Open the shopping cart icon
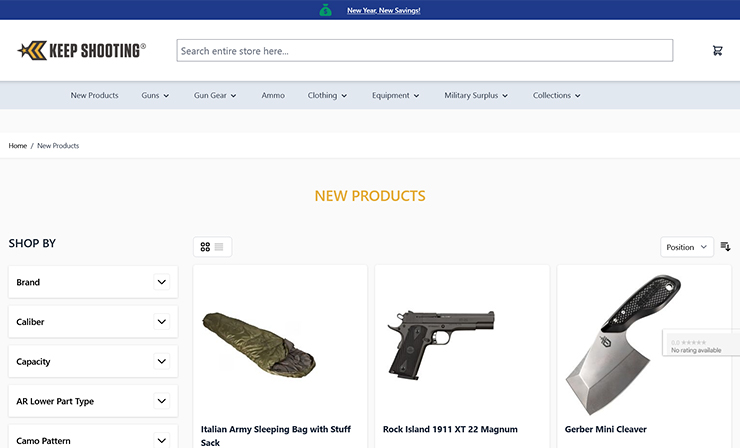The width and height of the screenshot is (740, 448). coord(717,51)
